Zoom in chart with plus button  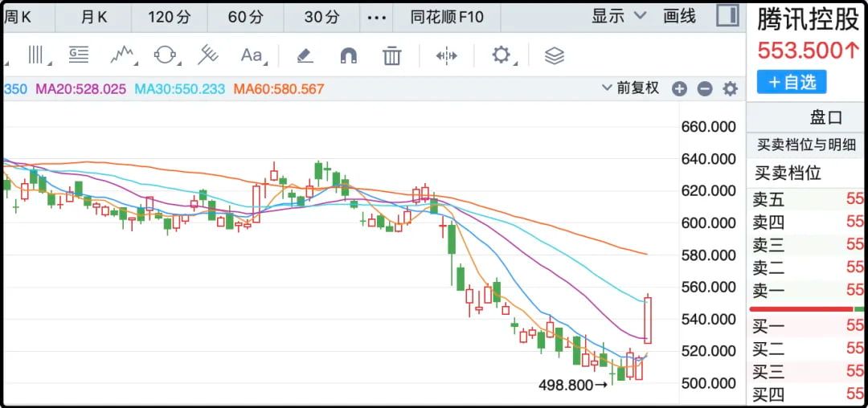pos(679,89)
